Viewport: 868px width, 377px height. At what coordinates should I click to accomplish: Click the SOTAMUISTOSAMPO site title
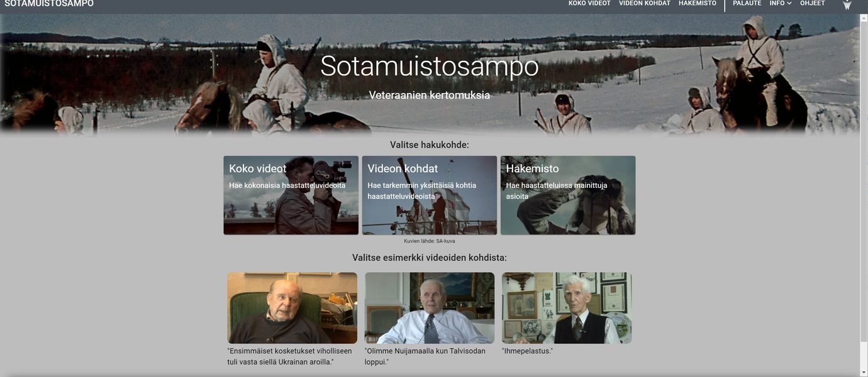click(49, 4)
